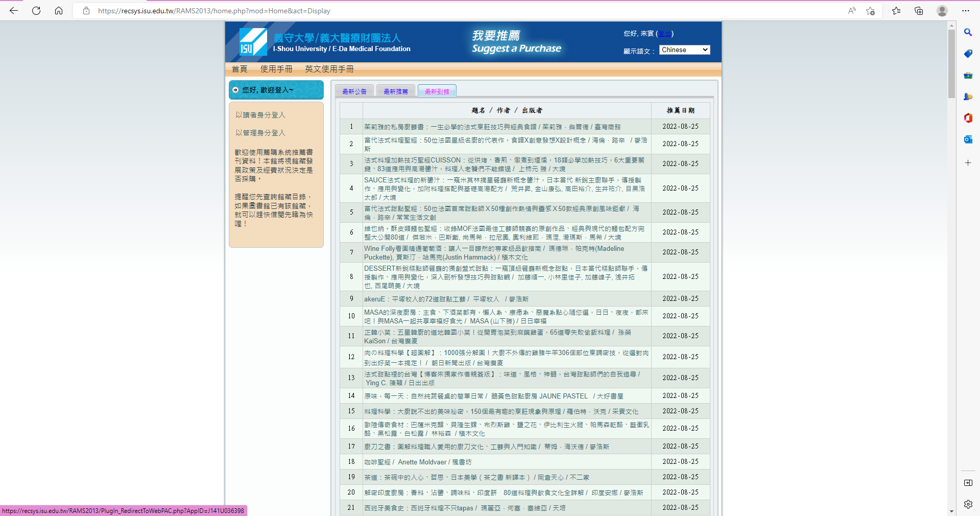This screenshot has width=980, height=516.
Task: Open the 首頁 menu item
Action: point(240,69)
